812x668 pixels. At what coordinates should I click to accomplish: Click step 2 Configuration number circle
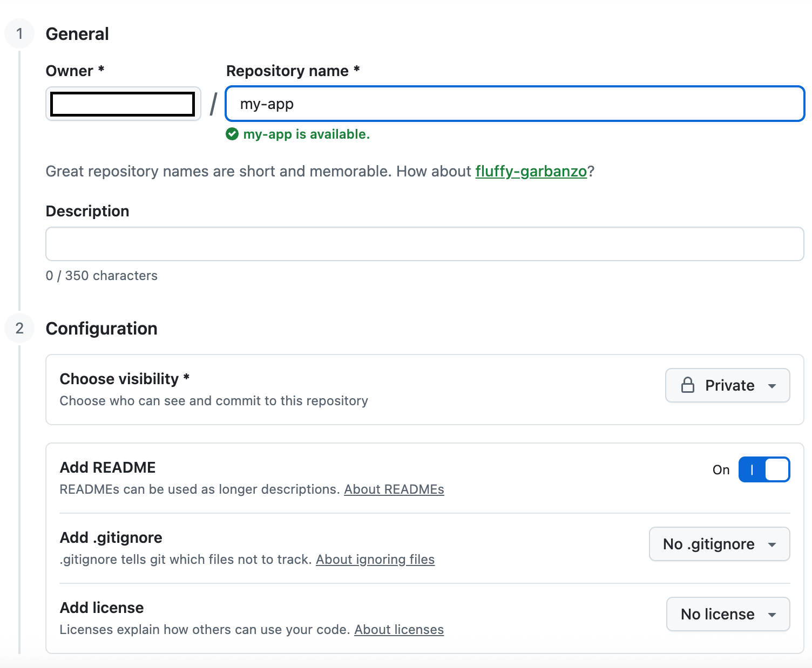coord(20,329)
